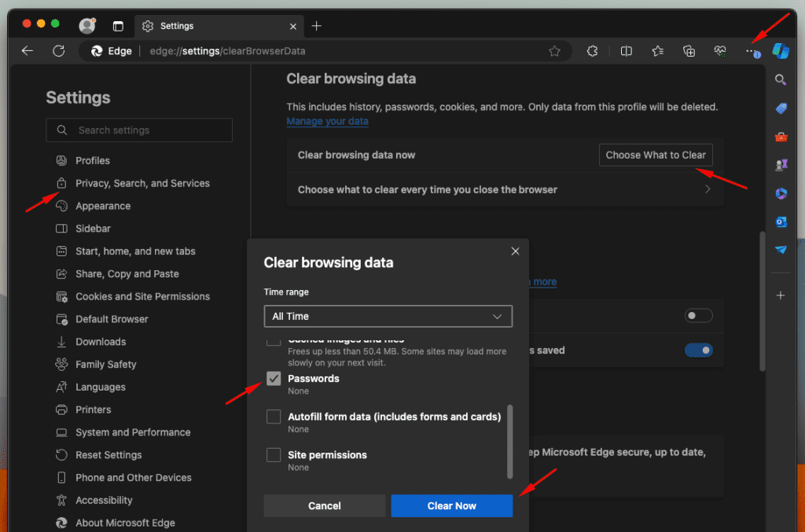Reload page with refresh icon
805x532 pixels.
[x=58, y=51]
